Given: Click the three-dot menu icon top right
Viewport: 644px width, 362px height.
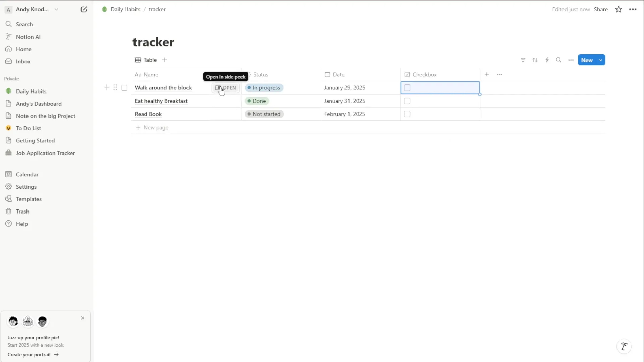Looking at the screenshot, I should click(633, 9).
